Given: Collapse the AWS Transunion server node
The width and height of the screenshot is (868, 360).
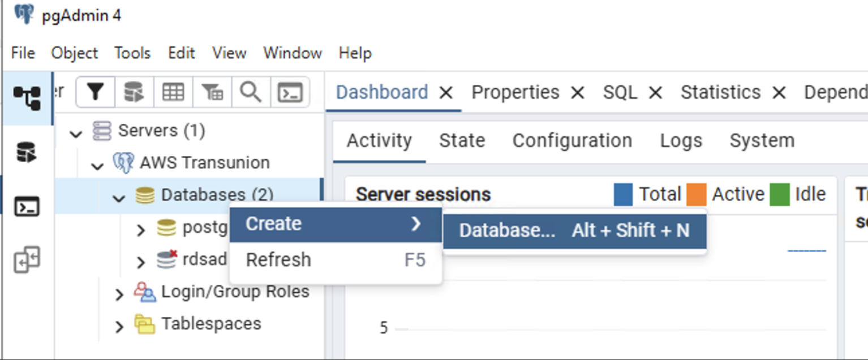Looking at the screenshot, I should [x=97, y=166].
